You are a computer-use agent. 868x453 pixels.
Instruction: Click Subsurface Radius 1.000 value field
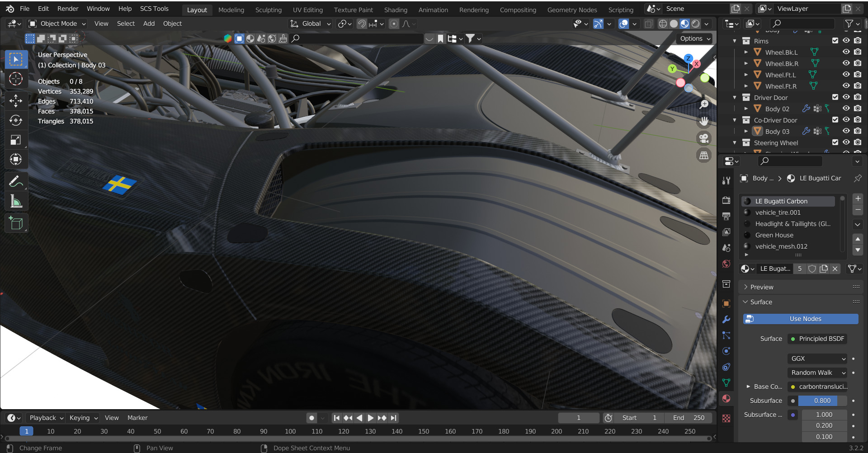point(824,415)
